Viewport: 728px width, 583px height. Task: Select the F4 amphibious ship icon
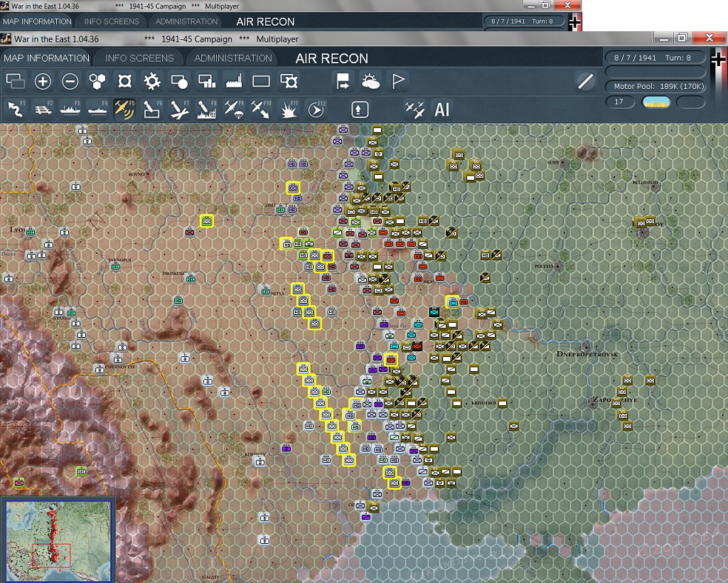pyautogui.click(x=97, y=109)
